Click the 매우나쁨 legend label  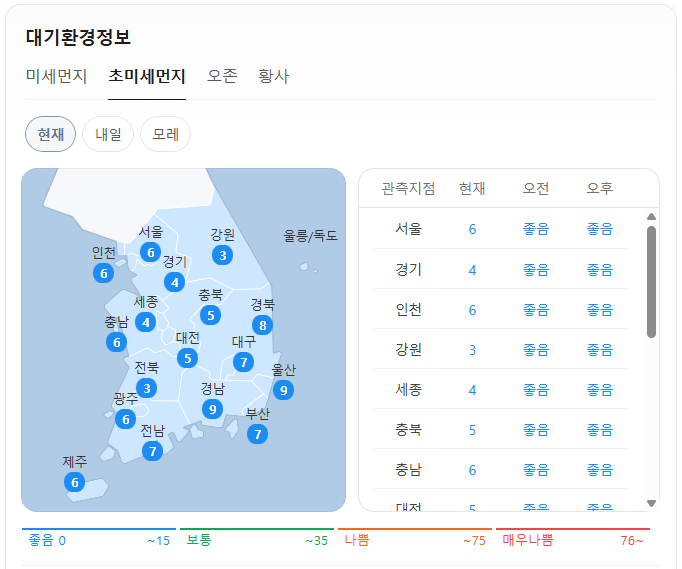(528, 540)
